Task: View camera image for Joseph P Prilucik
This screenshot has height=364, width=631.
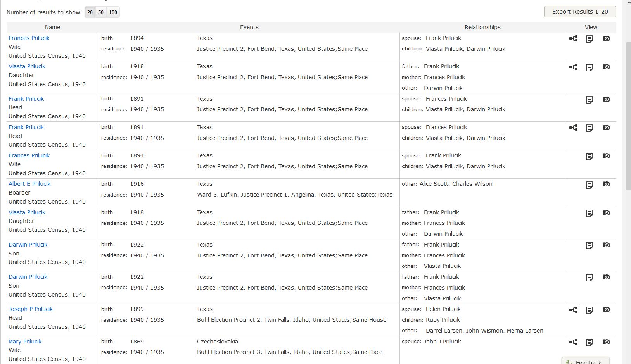Action: [x=606, y=309]
